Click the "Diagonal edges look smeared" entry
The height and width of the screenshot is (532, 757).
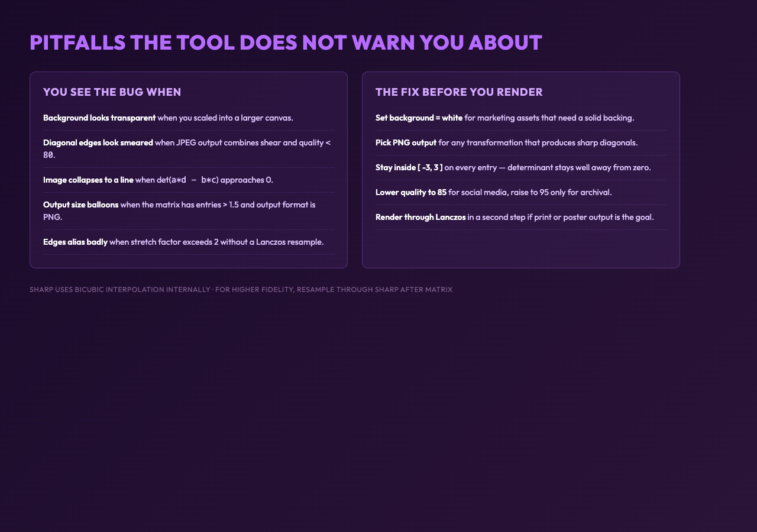pos(189,149)
